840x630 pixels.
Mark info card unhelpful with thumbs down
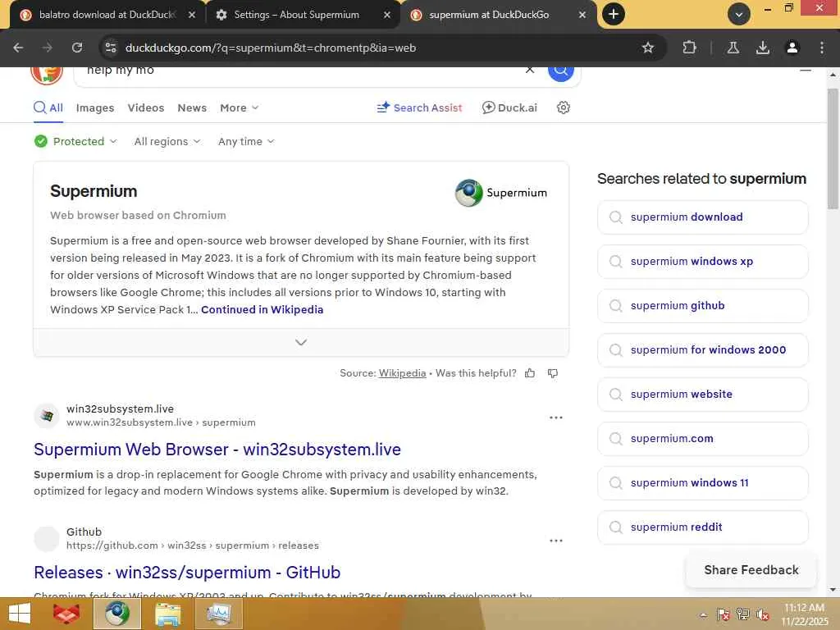point(553,373)
